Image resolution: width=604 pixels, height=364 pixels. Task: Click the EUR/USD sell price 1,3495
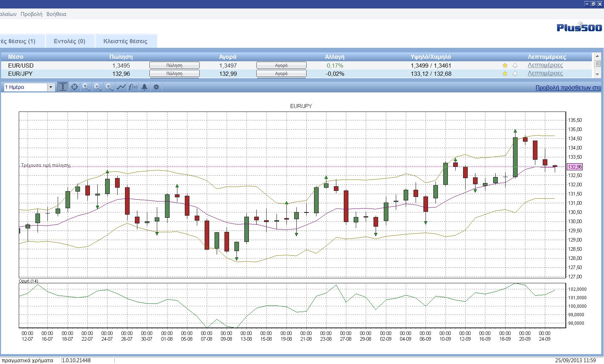pos(121,66)
